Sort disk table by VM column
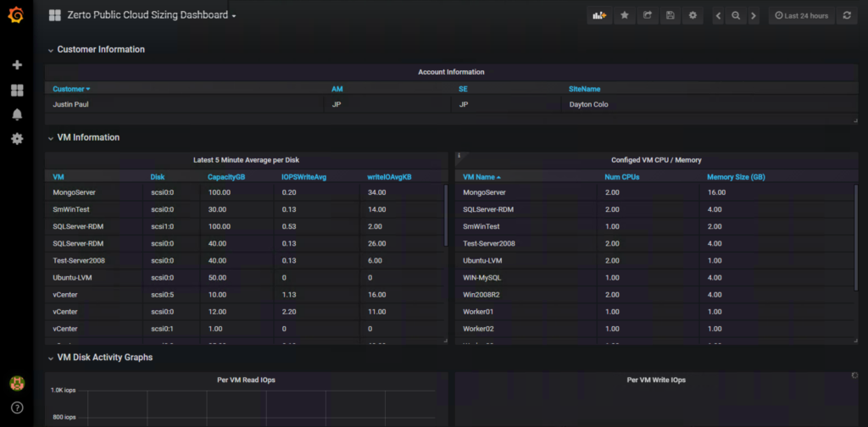The image size is (868, 427). (x=58, y=177)
